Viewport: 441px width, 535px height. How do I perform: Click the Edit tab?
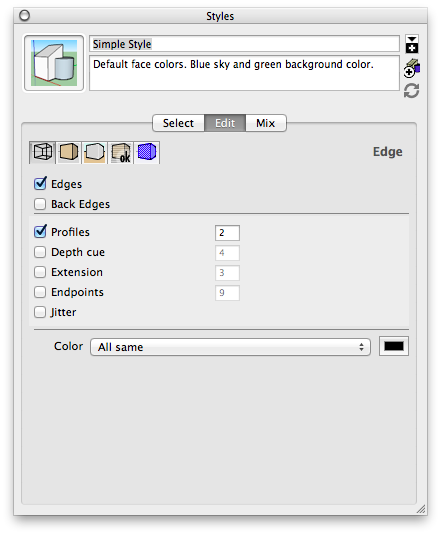tap(225, 123)
